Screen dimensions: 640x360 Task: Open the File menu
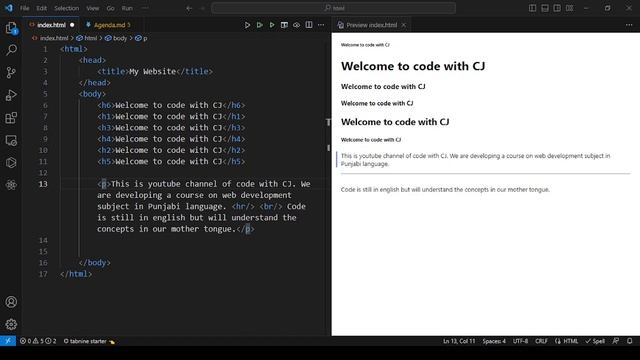pyautogui.click(x=24, y=8)
